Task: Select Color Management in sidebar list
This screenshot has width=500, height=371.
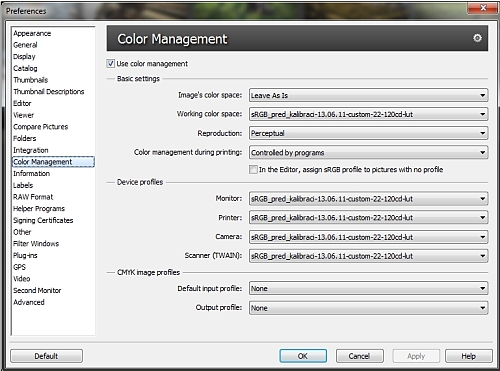Action: (53, 162)
